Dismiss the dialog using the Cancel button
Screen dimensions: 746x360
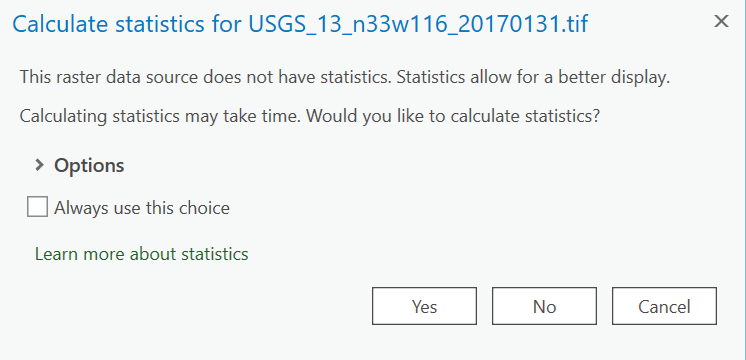(664, 306)
